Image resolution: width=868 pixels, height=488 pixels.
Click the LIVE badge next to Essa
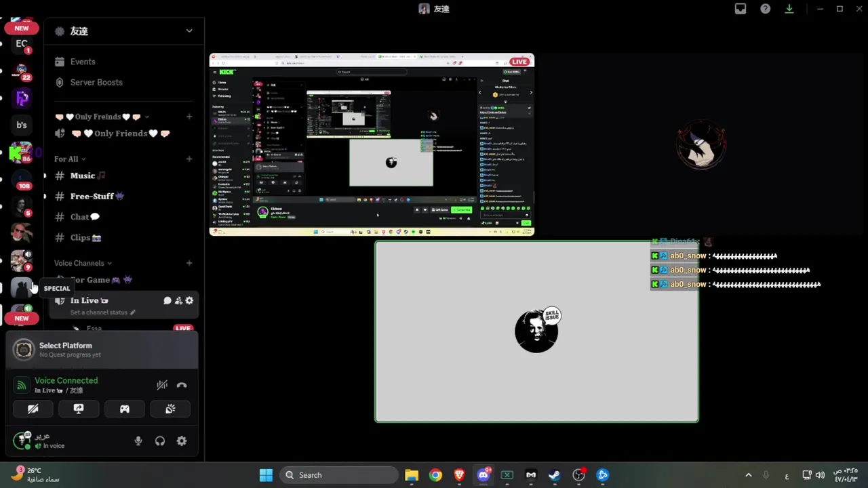pyautogui.click(x=182, y=328)
